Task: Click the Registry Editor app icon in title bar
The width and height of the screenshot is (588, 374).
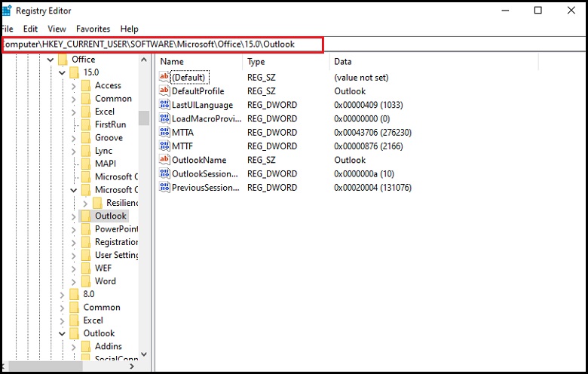Action: point(6,11)
